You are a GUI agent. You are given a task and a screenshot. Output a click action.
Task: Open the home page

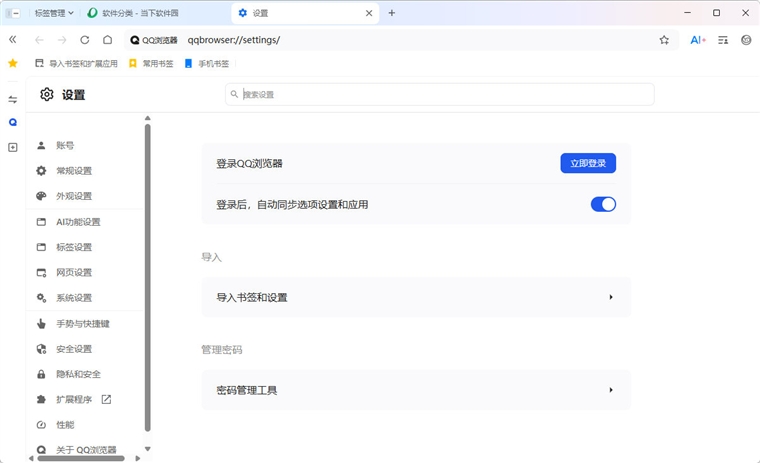click(108, 40)
